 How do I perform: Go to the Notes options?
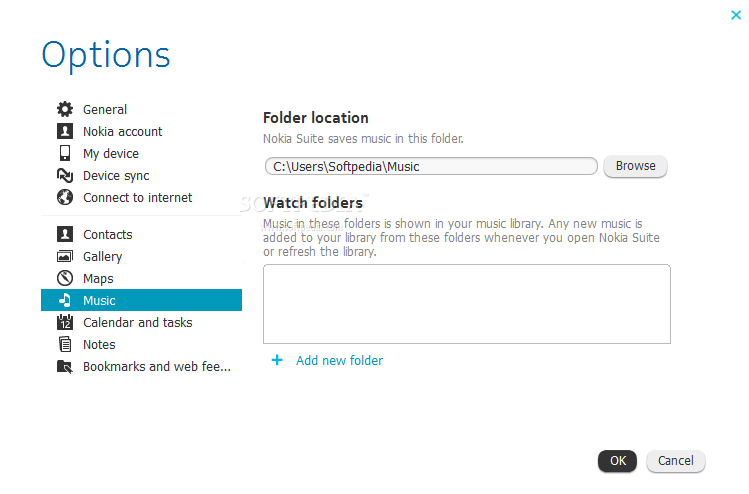click(99, 344)
